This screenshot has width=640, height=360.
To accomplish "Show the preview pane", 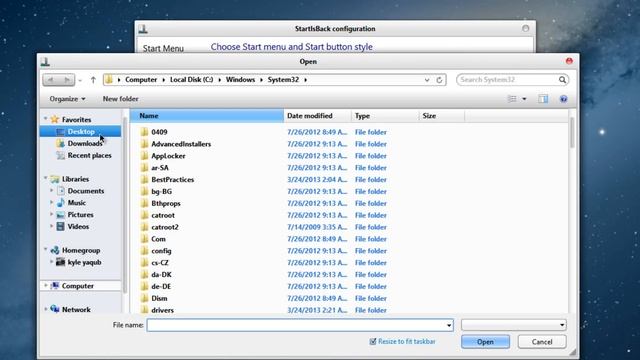I will pos(543,99).
